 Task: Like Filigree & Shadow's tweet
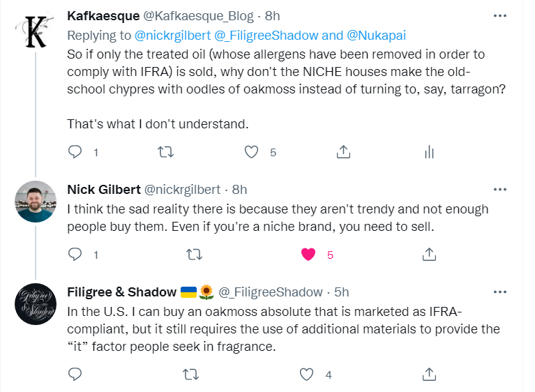pos(307,375)
